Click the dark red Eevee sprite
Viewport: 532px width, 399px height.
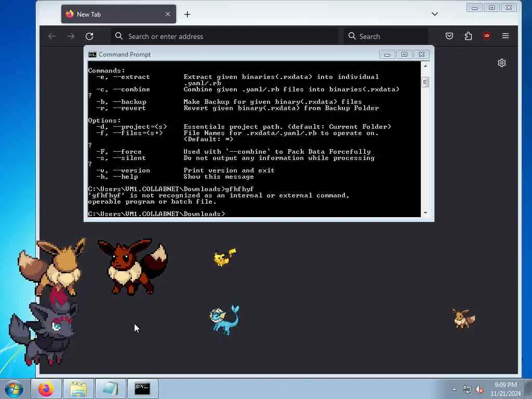(132, 267)
